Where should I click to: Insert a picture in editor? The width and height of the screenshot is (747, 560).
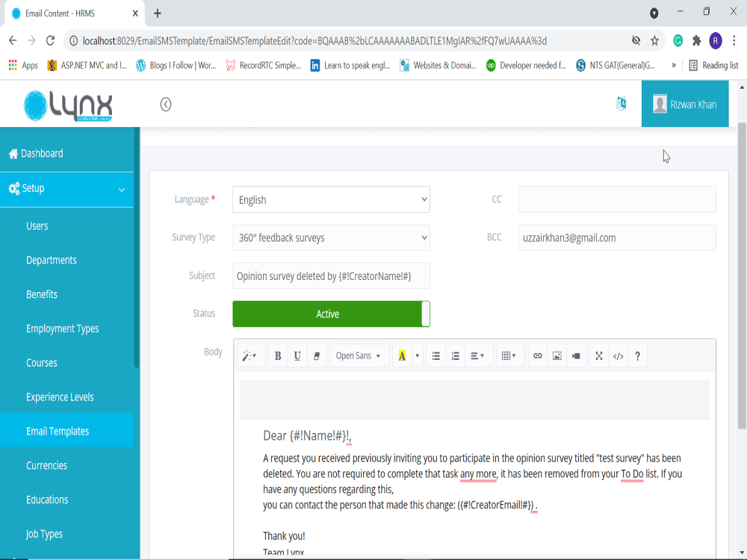coord(557,355)
